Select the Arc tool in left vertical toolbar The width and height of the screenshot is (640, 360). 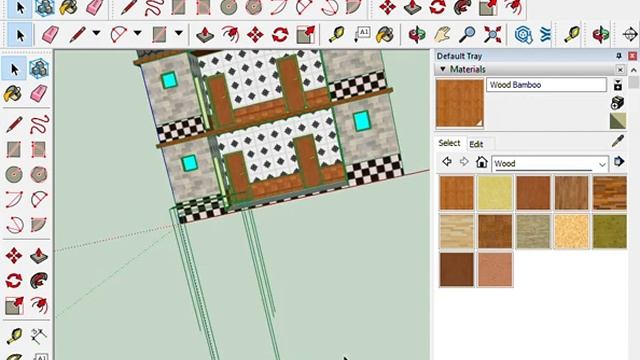(x=14, y=200)
